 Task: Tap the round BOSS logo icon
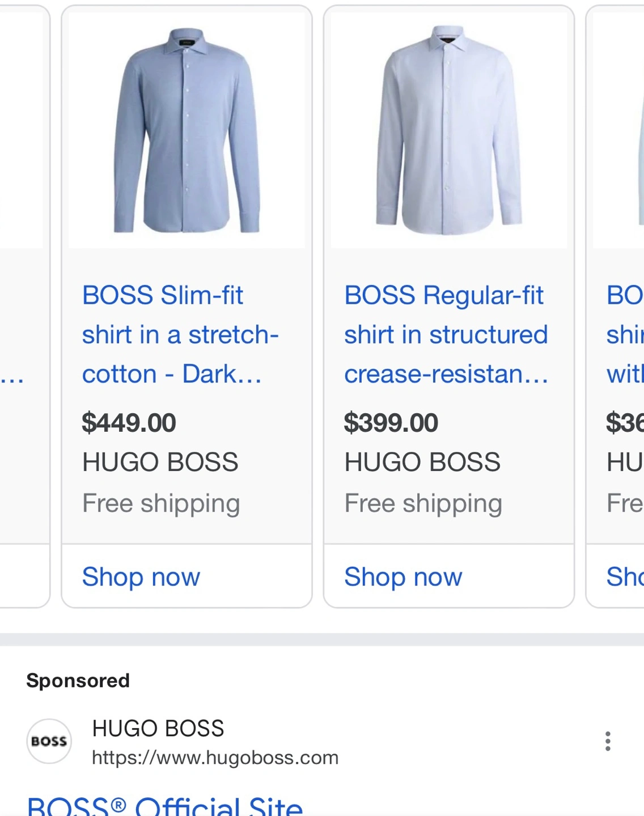[49, 741]
